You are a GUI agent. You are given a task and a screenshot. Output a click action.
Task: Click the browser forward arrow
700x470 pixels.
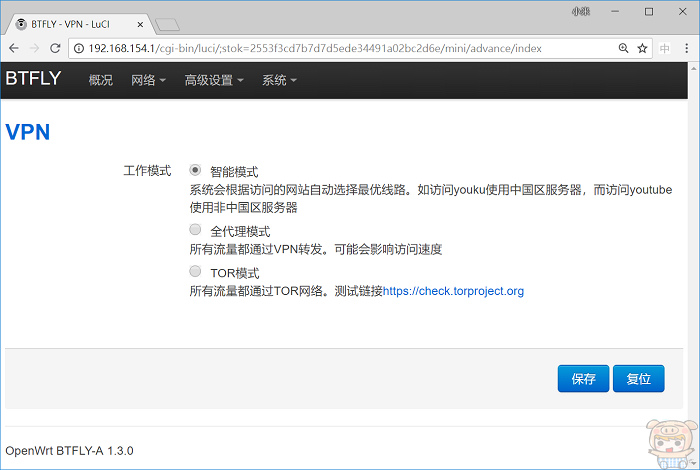(x=35, y=48)
